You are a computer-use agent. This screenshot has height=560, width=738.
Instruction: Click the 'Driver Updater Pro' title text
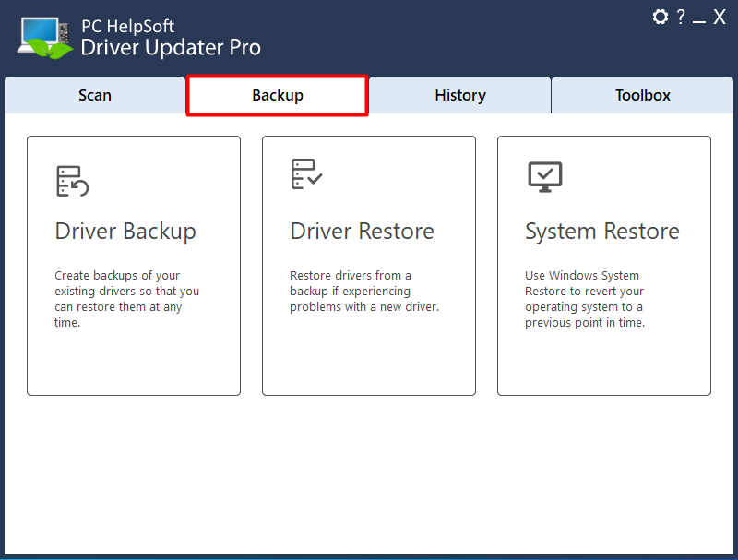[171, 48]
